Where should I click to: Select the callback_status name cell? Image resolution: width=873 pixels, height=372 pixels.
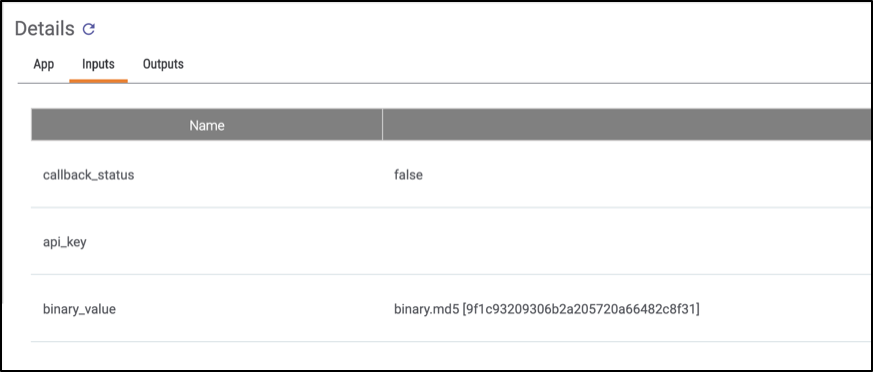tap(89, 175)
